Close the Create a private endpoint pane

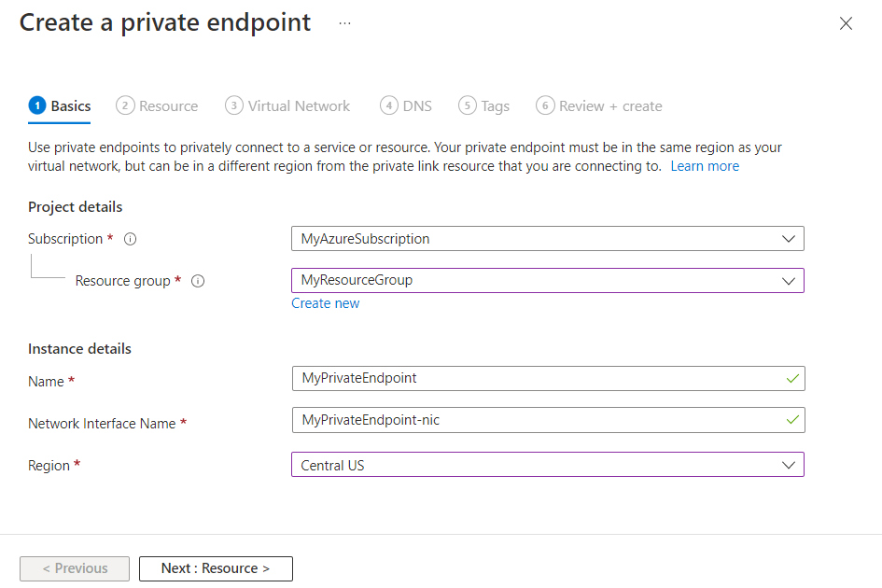tap(846, 23)
